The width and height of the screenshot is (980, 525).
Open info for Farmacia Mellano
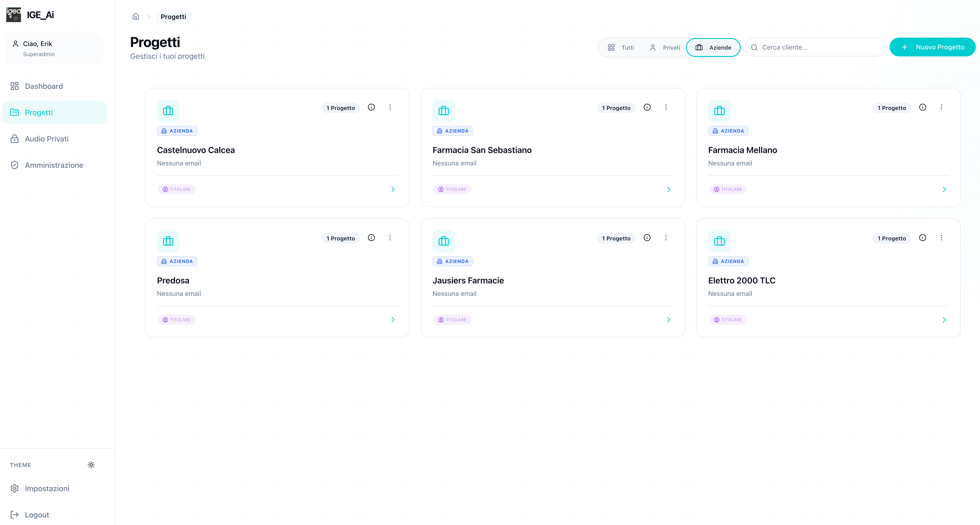922,107
